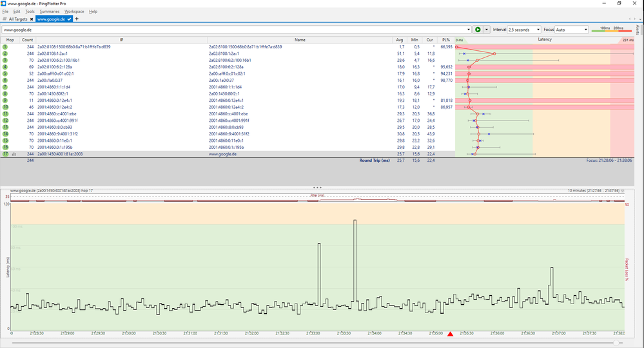644x348 pixels.
Task: Click the Round Trip (ms) summary label
Action: pyautogui.click(x=375, y=160)
